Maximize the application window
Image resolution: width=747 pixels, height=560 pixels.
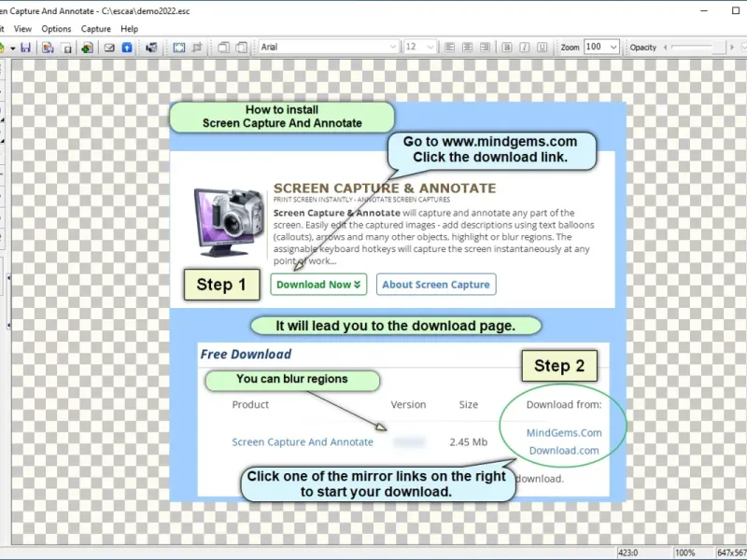click(736, 10)
